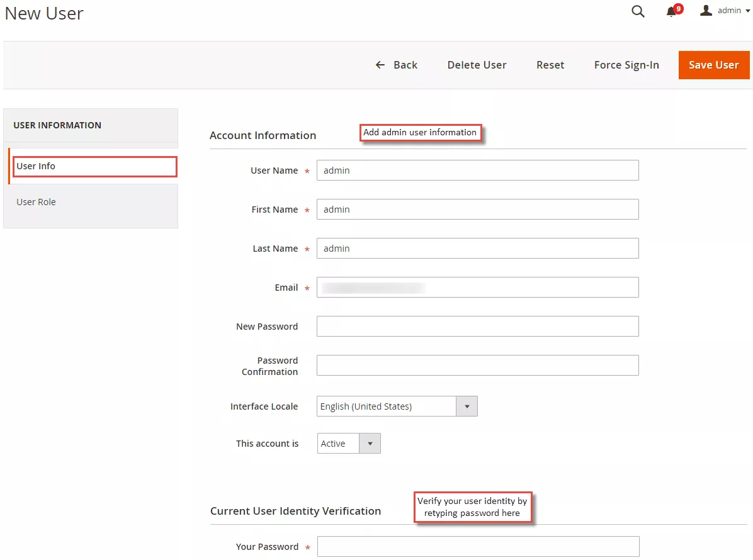This screenshot has height=560, width=753.
Task: Click the red notification count badge
Action: pos(678,9)
